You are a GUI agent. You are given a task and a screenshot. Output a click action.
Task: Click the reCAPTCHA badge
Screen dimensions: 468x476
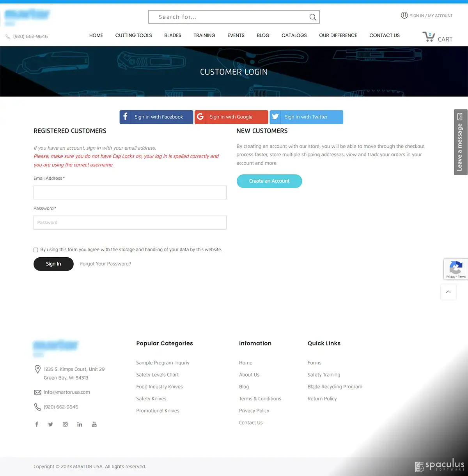point(456,269)
